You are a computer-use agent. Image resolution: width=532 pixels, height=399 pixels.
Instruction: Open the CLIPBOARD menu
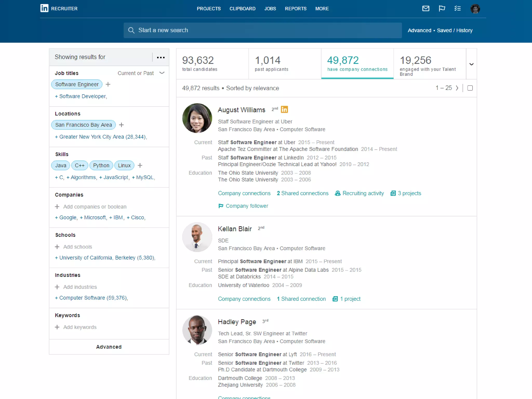point(242,9)
